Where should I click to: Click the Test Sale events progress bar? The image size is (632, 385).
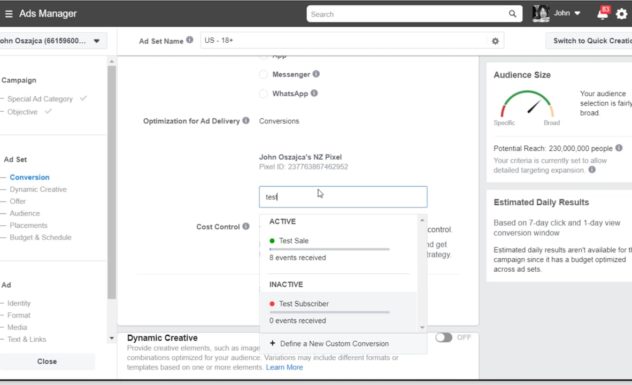[x=329, y=249]
